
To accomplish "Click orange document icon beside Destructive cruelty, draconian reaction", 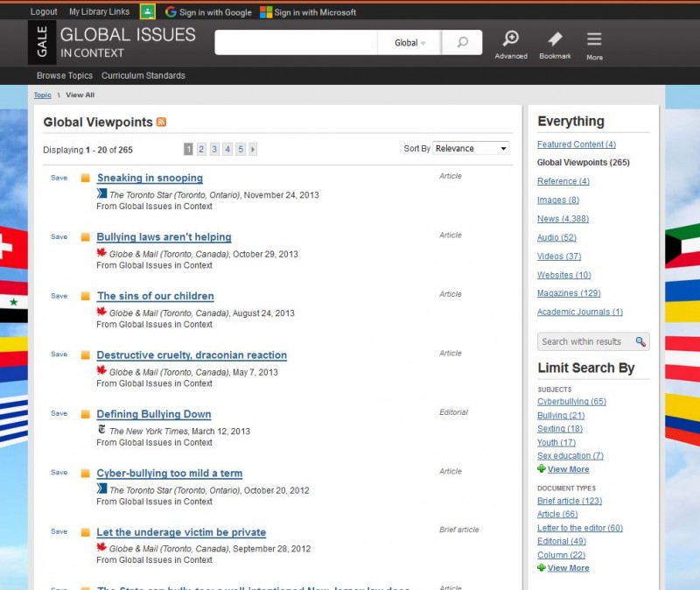I will pyautogui.click(x=85, y=355).
